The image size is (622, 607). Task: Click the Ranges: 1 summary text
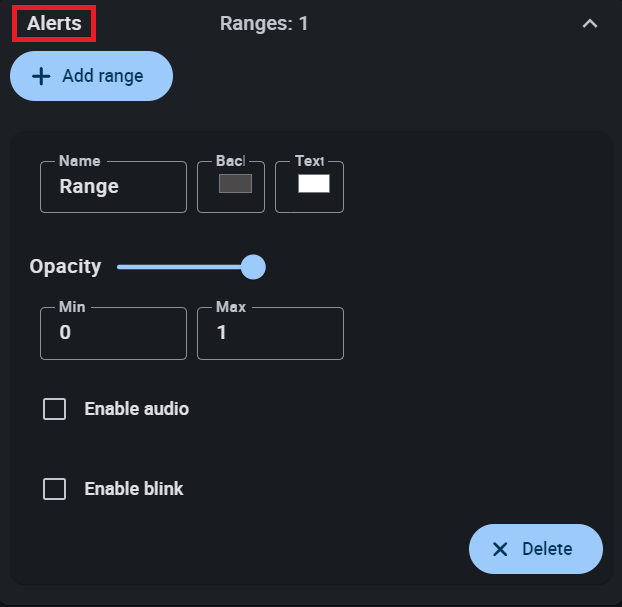[264, 23]
